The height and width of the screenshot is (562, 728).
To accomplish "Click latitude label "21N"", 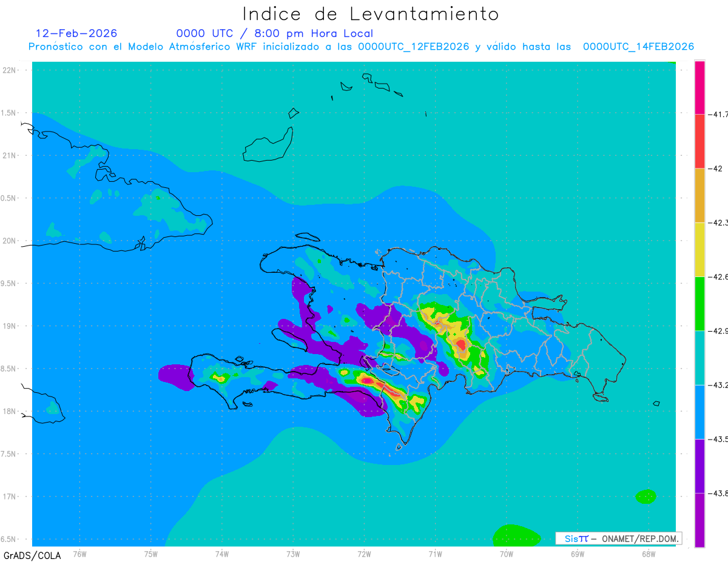I will point(10,155).
